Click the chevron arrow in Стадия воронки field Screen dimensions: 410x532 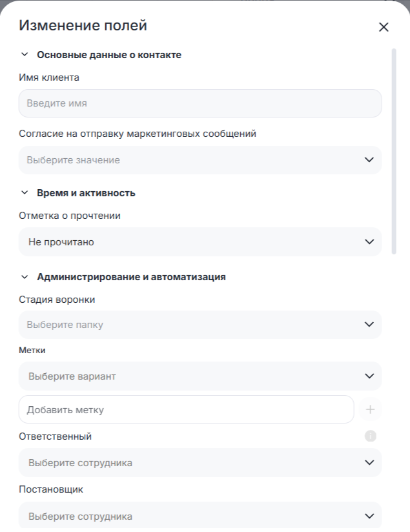(x=369, y=325)
